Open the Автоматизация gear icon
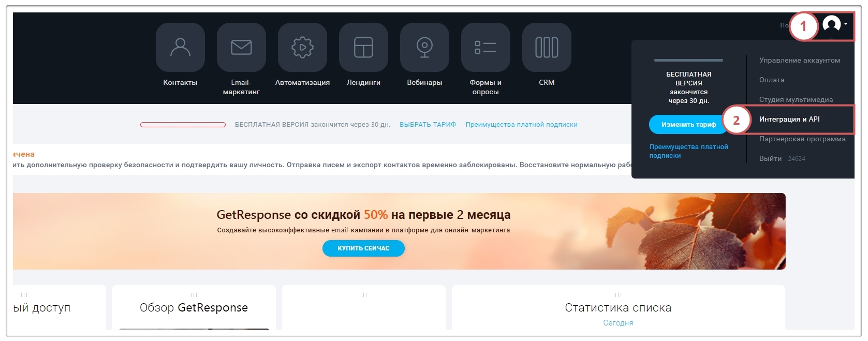 pyautogui.click(x=302, y=48)
